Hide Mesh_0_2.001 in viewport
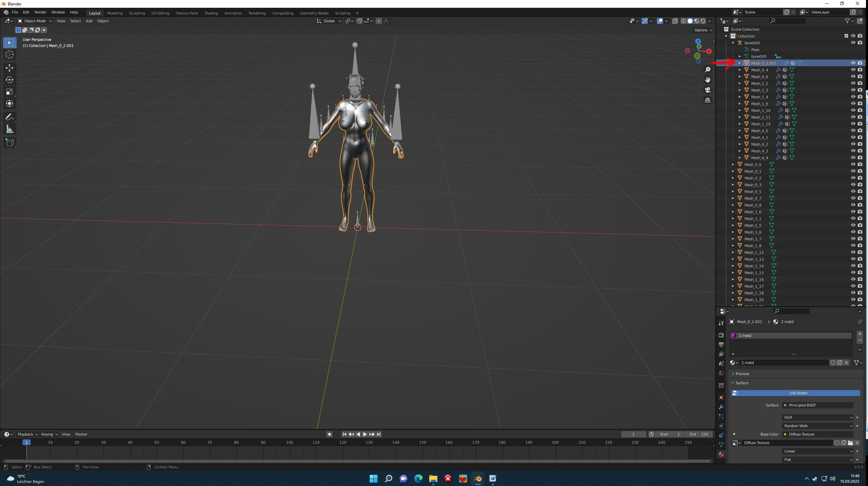 coord(853,63)
